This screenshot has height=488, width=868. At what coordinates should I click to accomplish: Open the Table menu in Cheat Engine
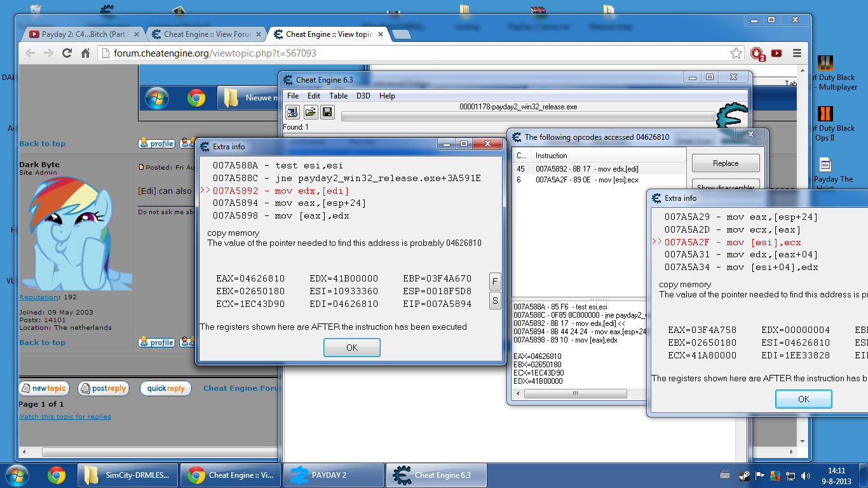338,96
